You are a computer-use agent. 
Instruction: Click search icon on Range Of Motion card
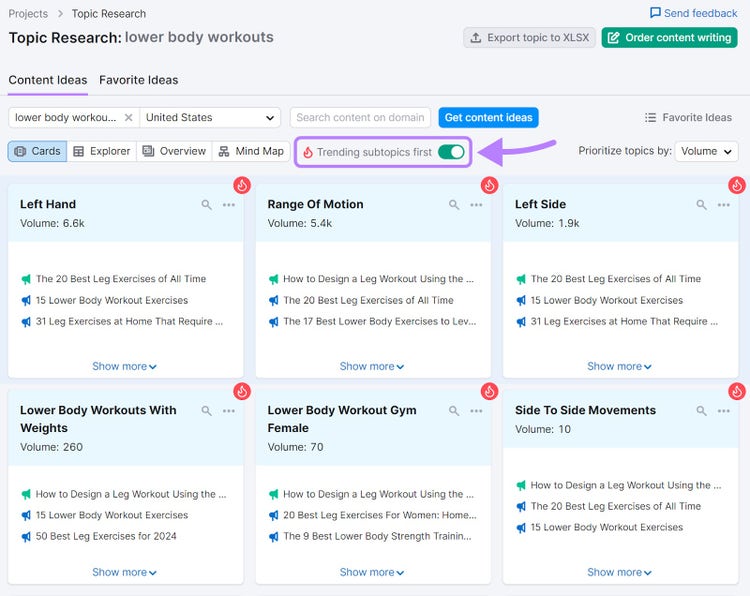pos(454,205)
